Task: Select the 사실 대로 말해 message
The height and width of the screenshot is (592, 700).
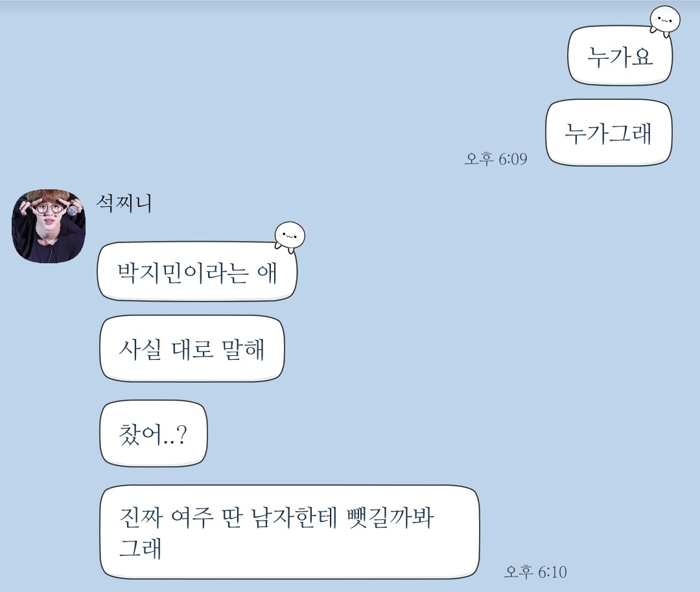Action: [192, 348]
